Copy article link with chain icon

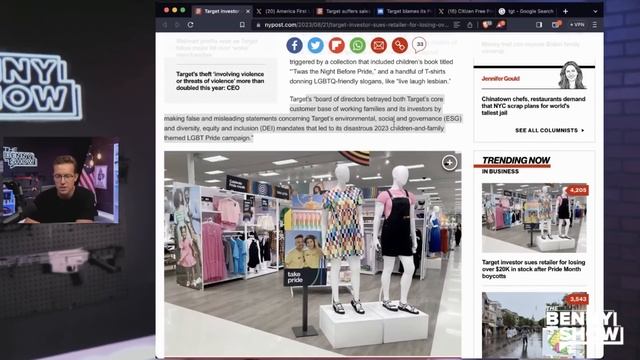click(x=400, y=45)
